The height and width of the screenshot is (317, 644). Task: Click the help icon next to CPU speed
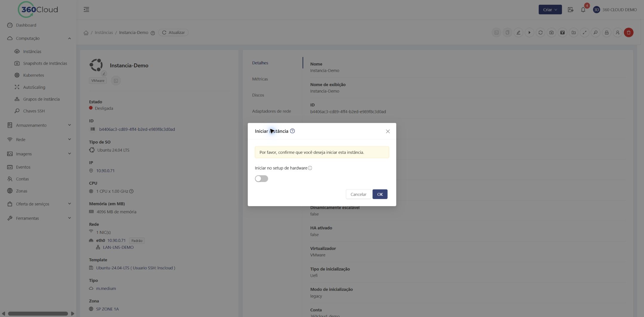pyautogui.click(x=131, y=191)
